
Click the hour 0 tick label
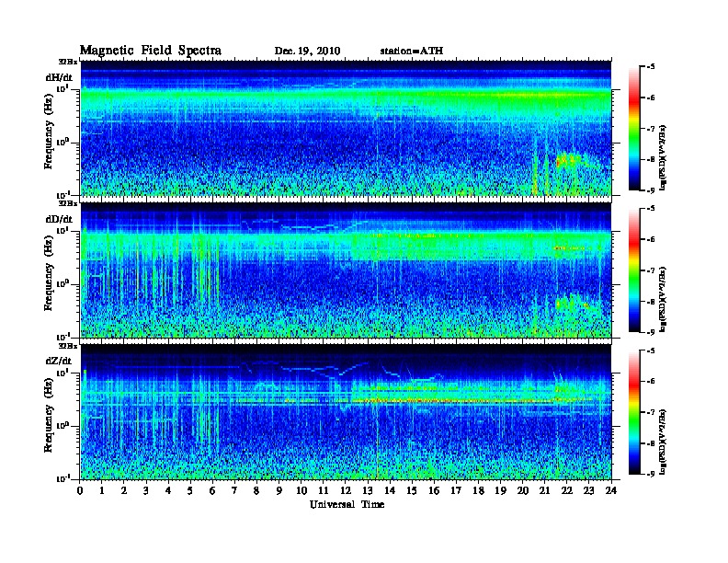(80, 490)
